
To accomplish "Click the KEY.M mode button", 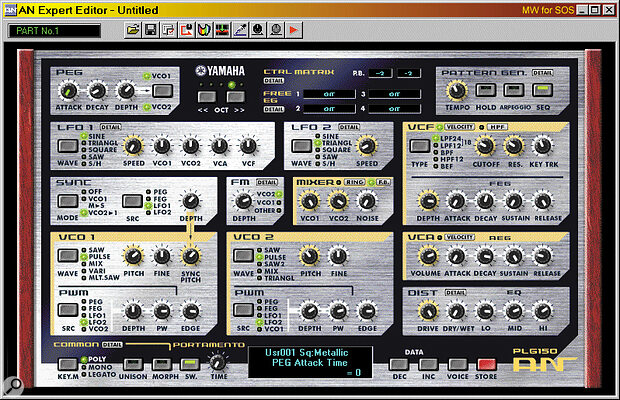I will pyautogui.click(x=68, y=364).
